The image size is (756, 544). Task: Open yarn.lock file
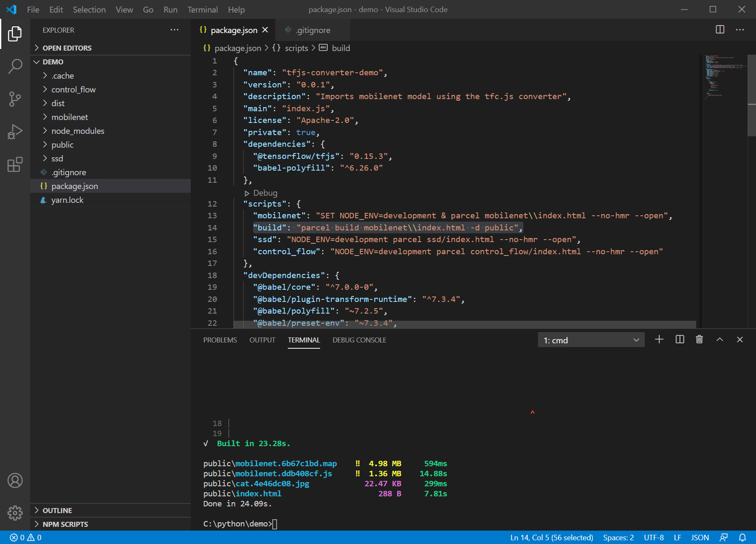110,200
